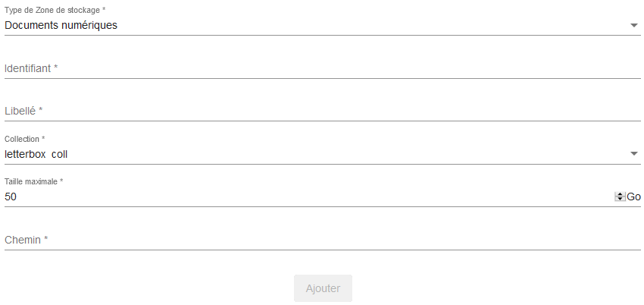Select the 'Documents numériques' value
644x305 pixels.
point(61,25)
